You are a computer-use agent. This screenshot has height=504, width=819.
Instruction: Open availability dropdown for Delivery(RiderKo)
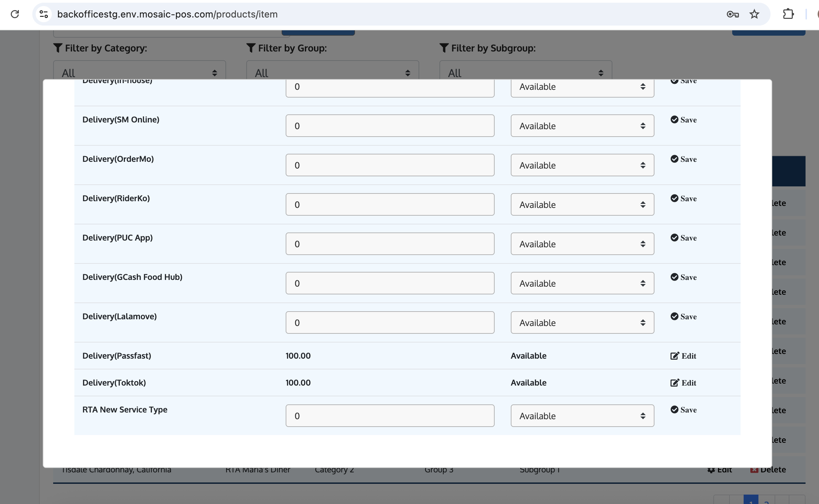pos(582,205)
